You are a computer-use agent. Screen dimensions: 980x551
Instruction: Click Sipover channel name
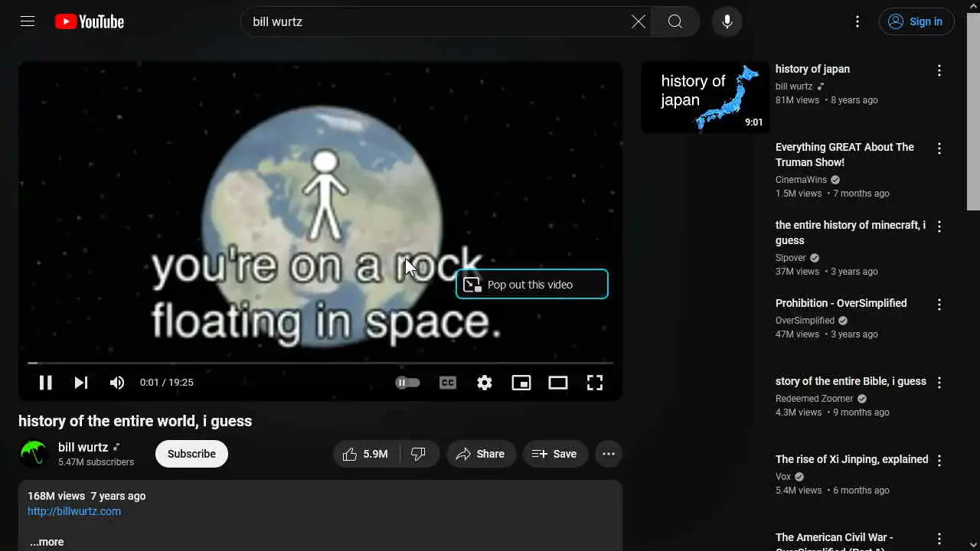tap(790, 258)
